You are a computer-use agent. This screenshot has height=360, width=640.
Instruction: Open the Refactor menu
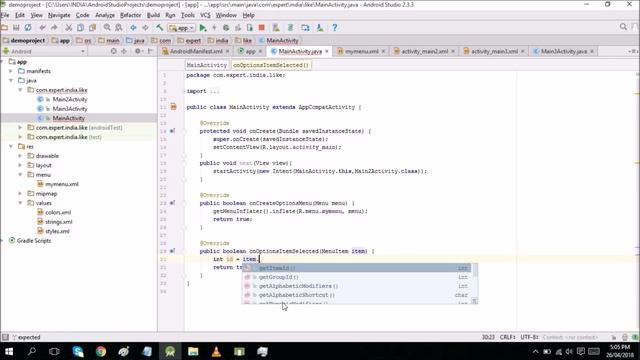pos(131,15)
